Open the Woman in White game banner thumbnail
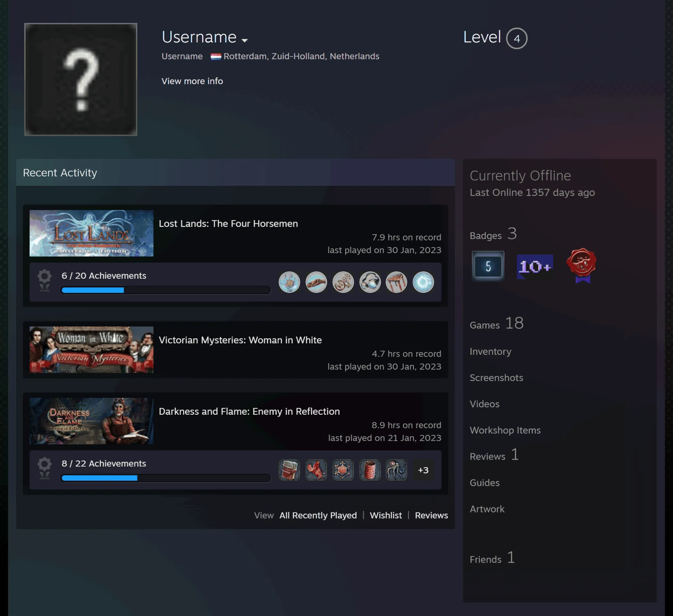673x616 pixels. point(91,350)
